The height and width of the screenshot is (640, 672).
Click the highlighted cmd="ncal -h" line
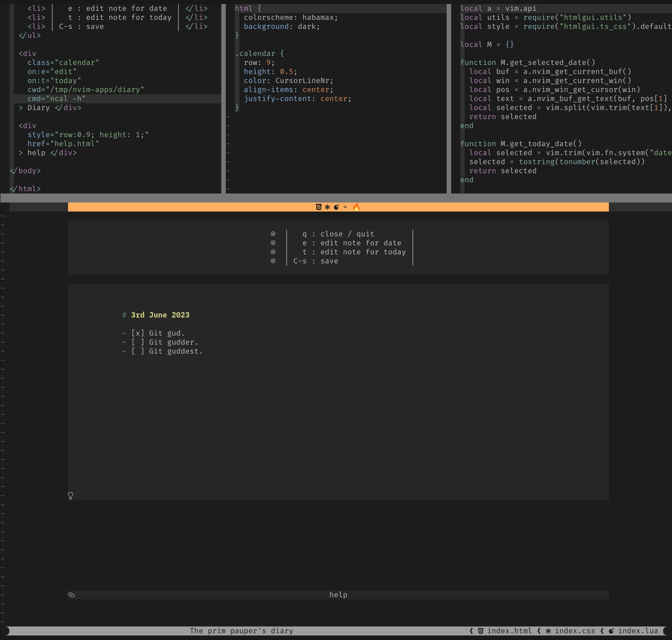[x=57, y=99]
